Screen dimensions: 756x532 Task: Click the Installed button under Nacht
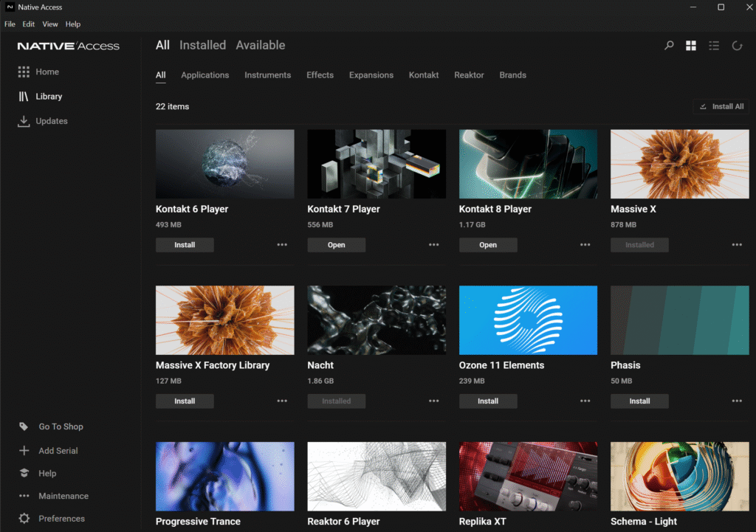[337, 401]
